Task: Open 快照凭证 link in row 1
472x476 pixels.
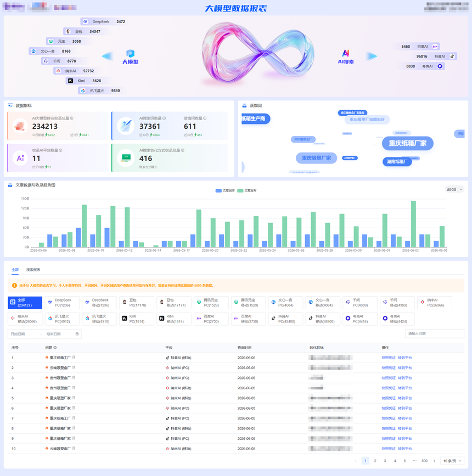Action: 389,358
